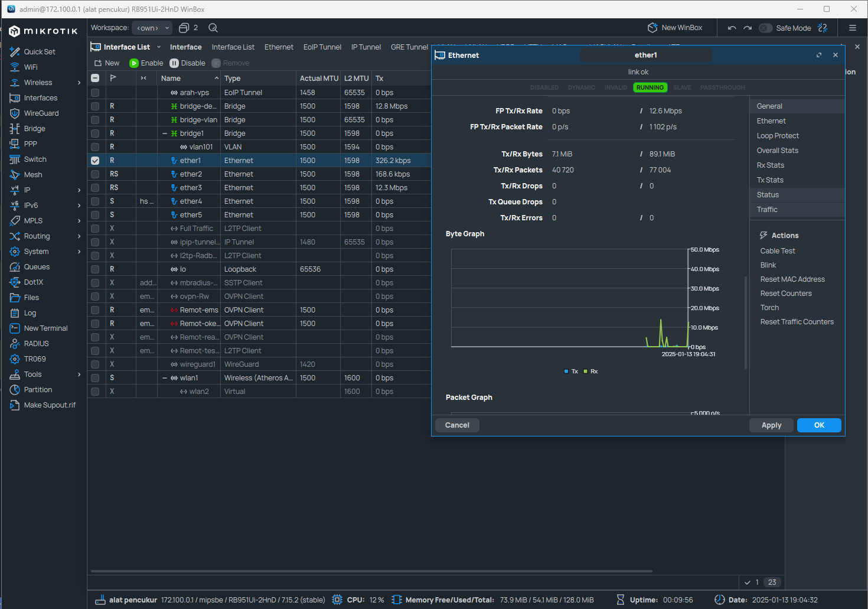868x609 pixels.
Task: Click the OK button
Action: coord(819,425)
